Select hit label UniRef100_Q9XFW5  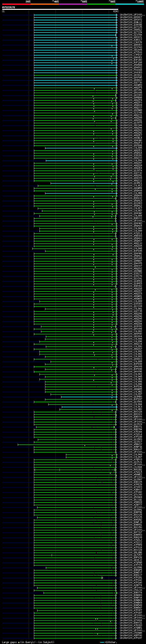click(x=131, y=77)
